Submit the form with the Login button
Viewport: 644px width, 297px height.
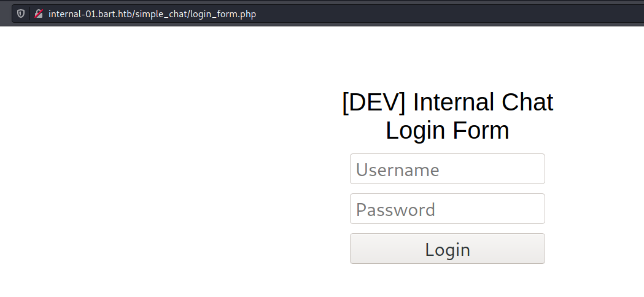(x=448, y=249)
